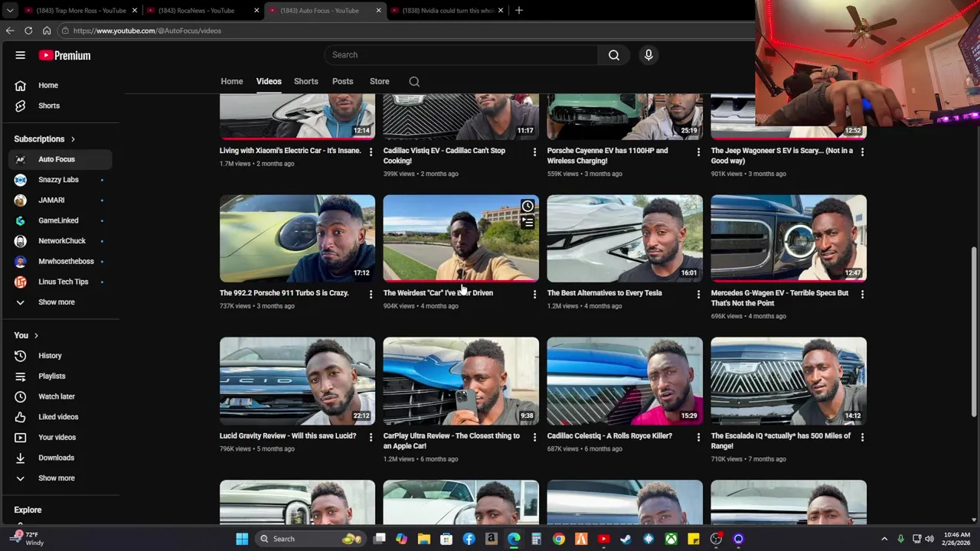Open menu for Escalade IQ video
This screenshot has height=551, width=980.
[x=862, y=437]
